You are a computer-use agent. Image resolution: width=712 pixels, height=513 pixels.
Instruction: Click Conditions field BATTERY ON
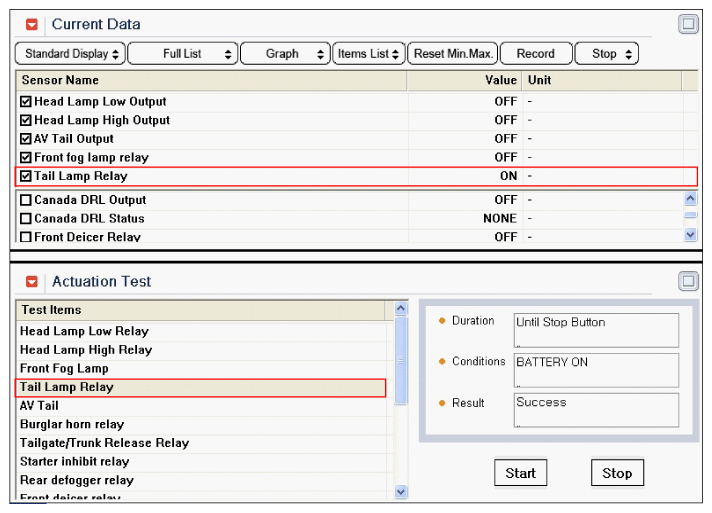[596, 370]
